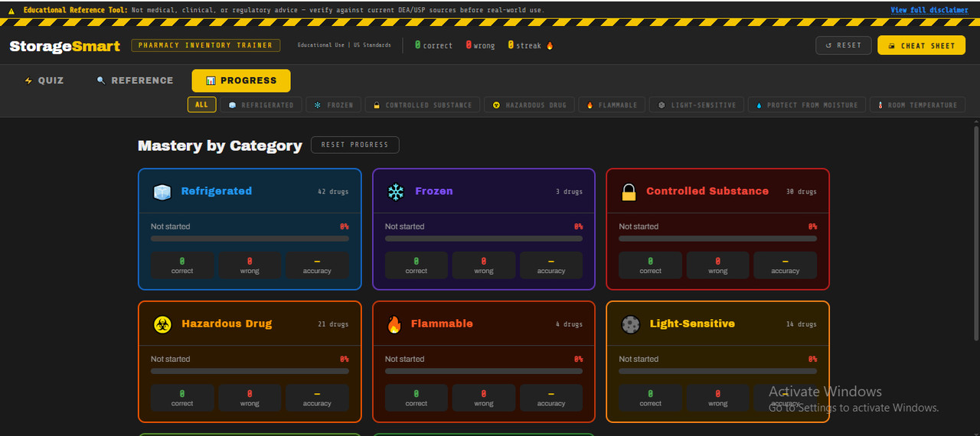Filter by Protect From Moisture chip
The width and height of the screenshot is (980, 436).
(807, 105)
